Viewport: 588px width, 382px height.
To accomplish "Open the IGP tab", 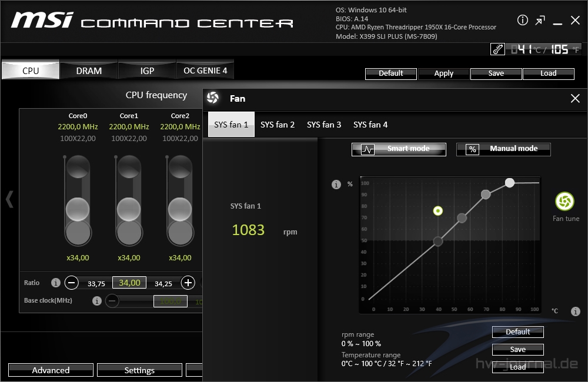I will click(147, 71).
